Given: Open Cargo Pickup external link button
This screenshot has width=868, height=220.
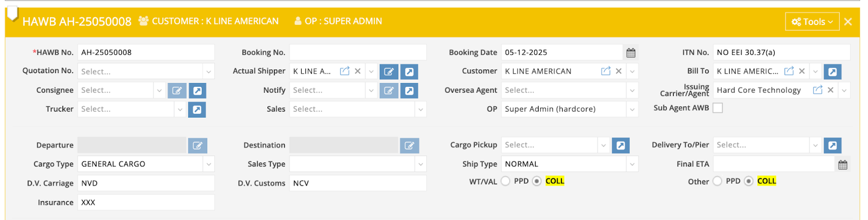Looking at the screenshot, I should click(x=621, y=145).
